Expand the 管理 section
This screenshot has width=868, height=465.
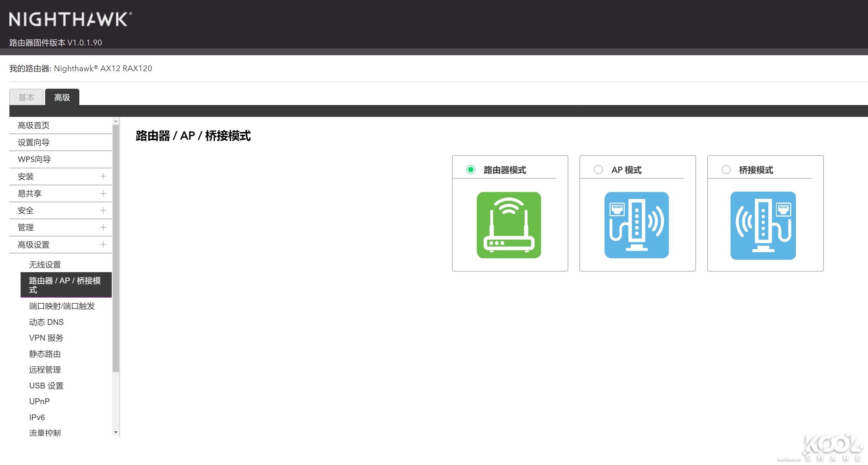tap(103, 227)
